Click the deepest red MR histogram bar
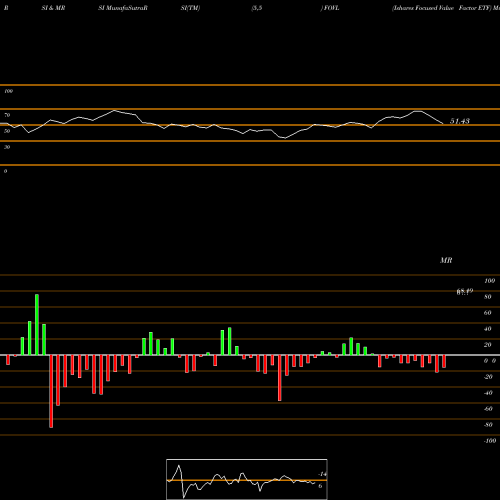Screen dimensions: 500x500 point(51,391)
